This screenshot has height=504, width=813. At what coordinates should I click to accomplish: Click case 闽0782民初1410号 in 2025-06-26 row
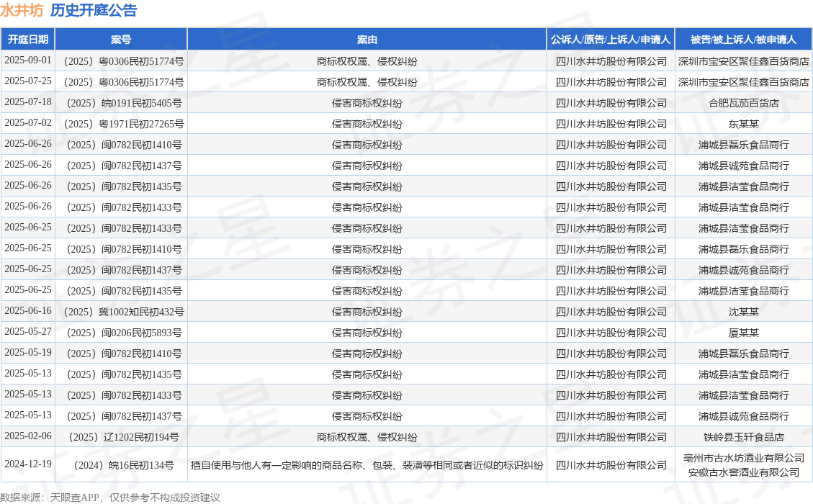pos(124,145)
